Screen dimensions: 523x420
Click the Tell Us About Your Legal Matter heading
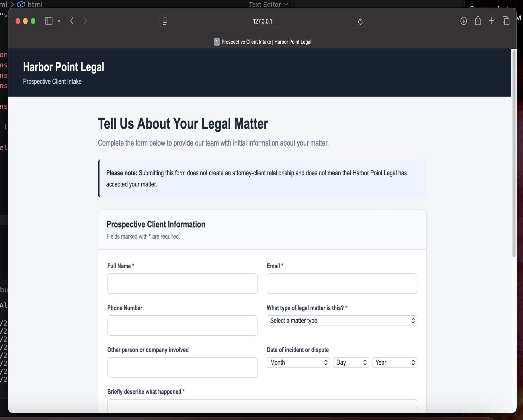pos(183,124)
